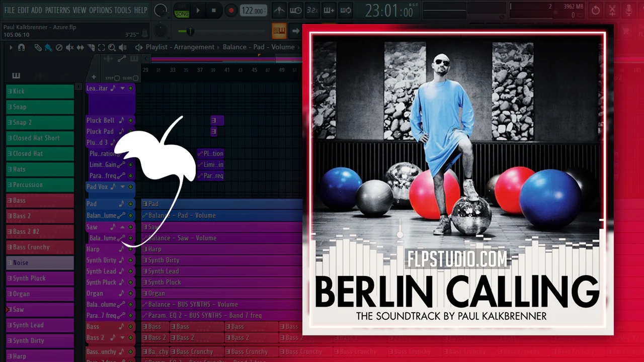Image resolution: width=644 pixels, height=362 pixels.
Task: Open the FILE menu
Action: tap(10, 10)
